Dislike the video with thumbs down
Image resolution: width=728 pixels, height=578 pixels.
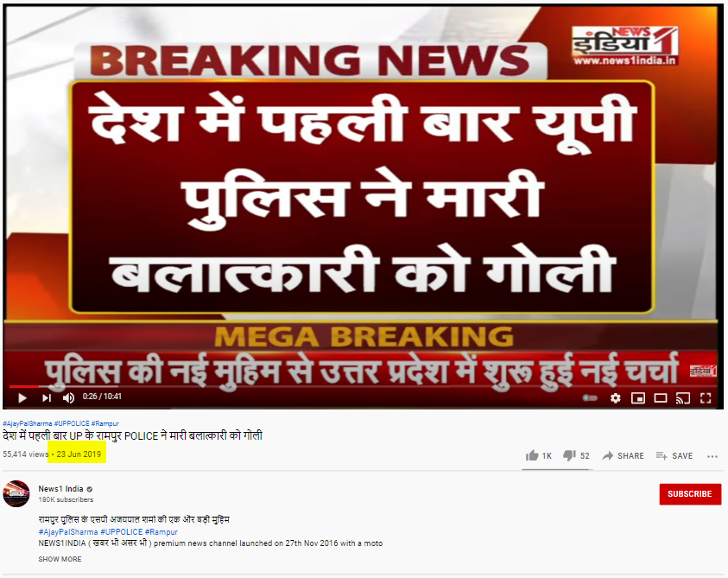(x=576, y=456)
